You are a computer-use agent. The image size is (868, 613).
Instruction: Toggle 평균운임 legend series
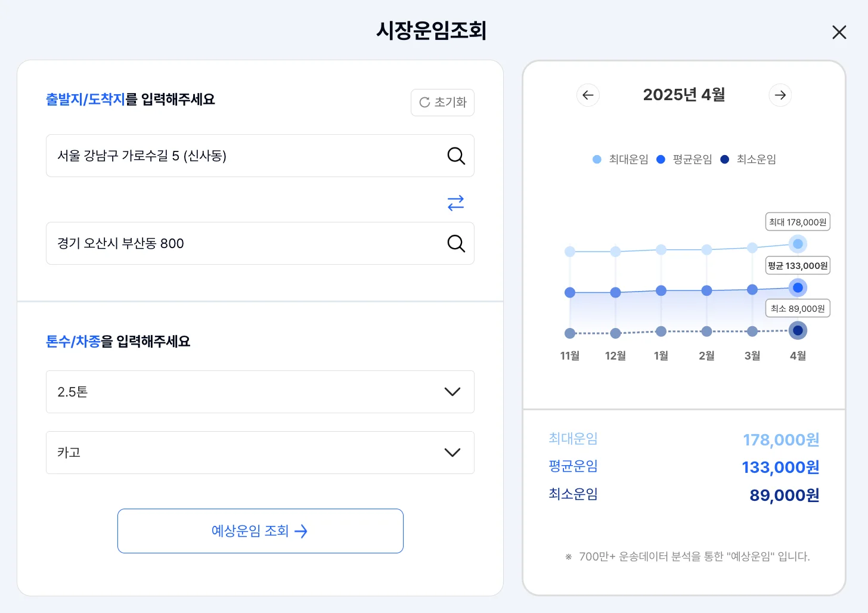[x=684, y=159]
